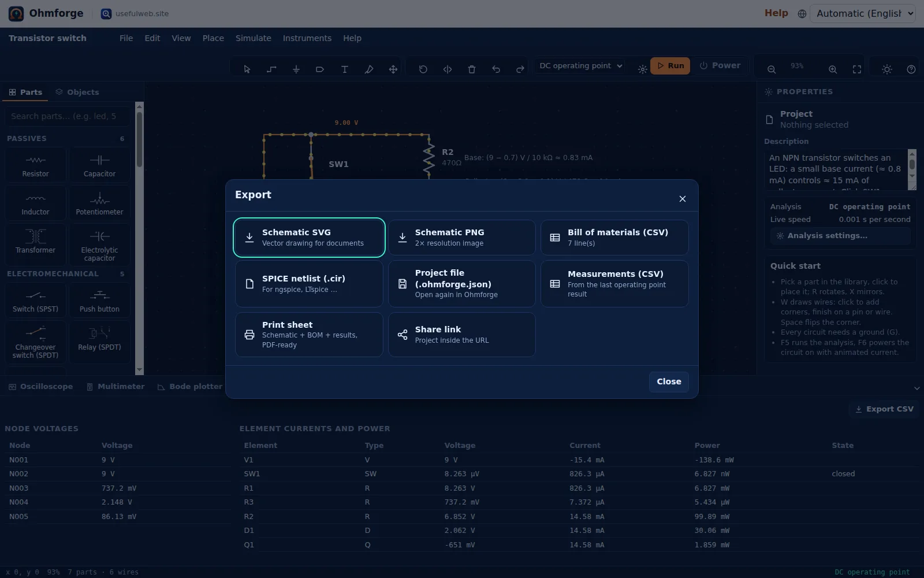Switch to the Multimeter tab

pyautogui.click(x=115, y=387)
